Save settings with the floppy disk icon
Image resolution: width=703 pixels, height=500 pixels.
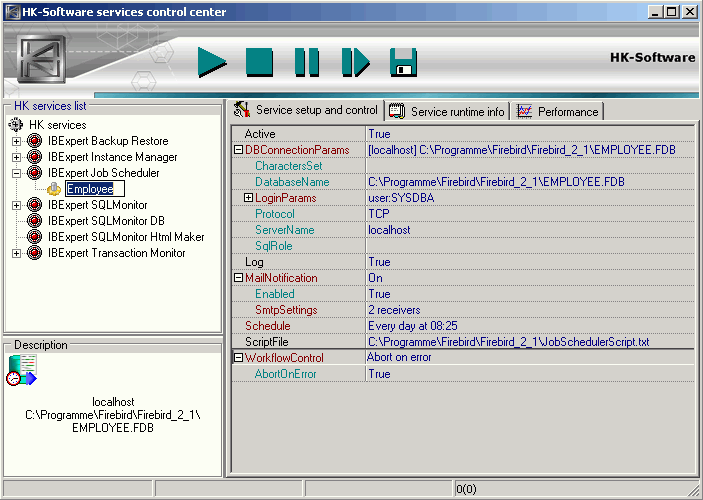click(404, 62)
